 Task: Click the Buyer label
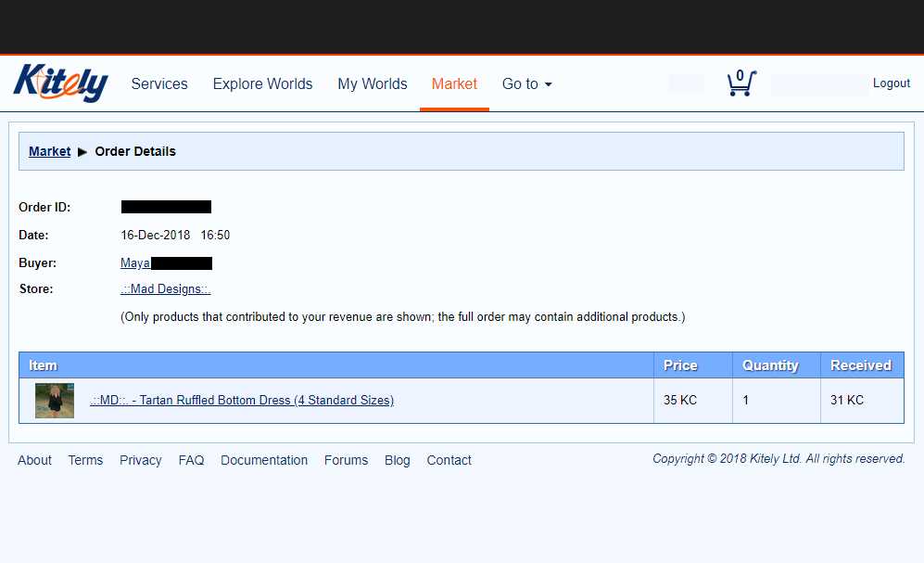[37, 262]
